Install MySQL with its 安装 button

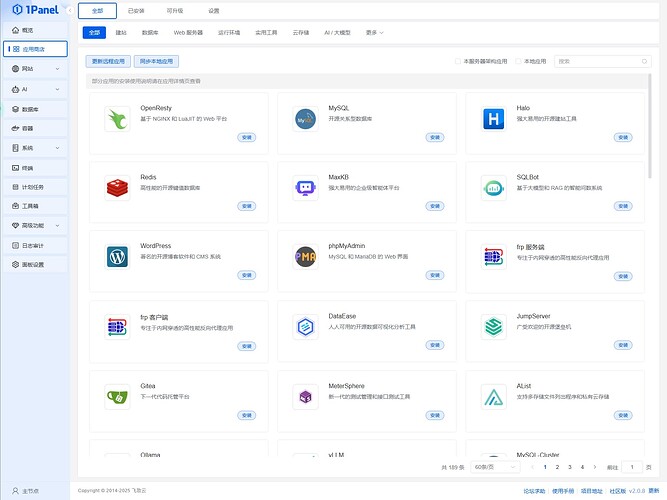coord(435,137)
